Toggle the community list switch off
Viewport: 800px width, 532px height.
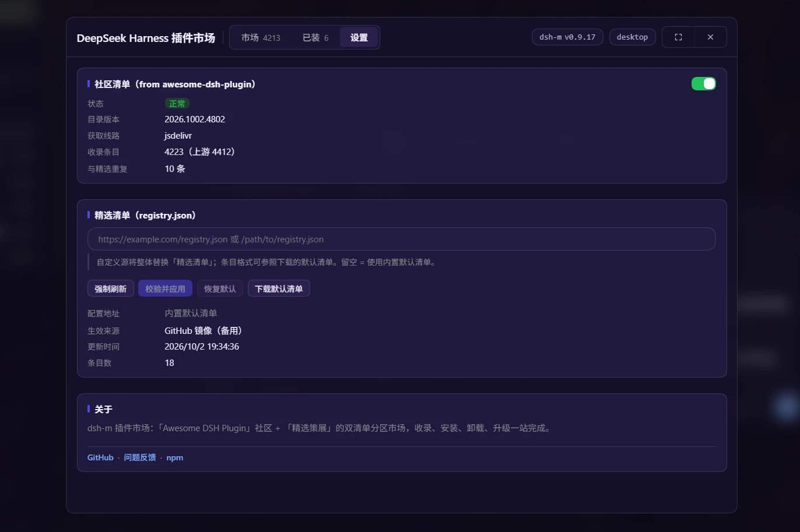[x=703, y=84]
